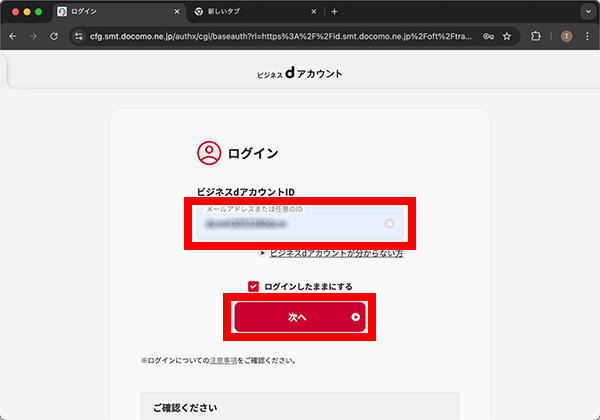Reload the docomo login page
This screenshot has width=600, height=420.
coord(54,36)
